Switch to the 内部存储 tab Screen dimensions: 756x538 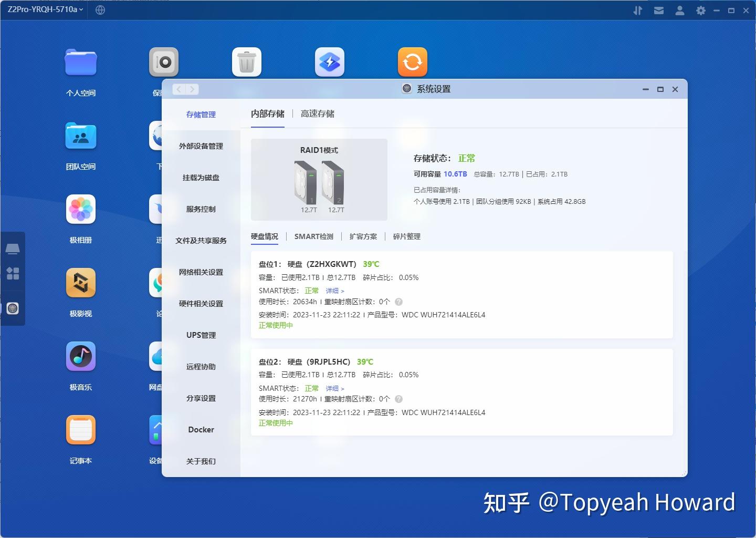point(268,113)
